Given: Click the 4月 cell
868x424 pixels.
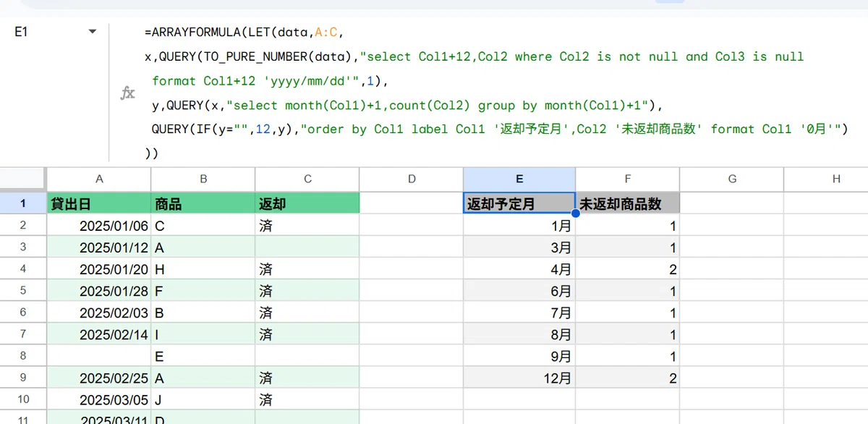Looking at the screenshot, I should (x=519, y=268).
